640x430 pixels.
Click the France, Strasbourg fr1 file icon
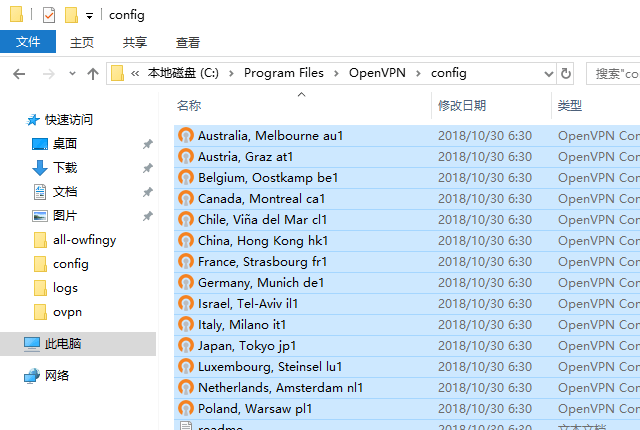point(186,262)
